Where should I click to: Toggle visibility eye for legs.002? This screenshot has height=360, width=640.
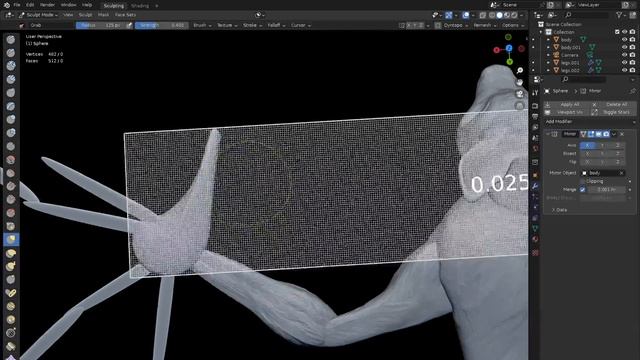(x=624, y=71)
